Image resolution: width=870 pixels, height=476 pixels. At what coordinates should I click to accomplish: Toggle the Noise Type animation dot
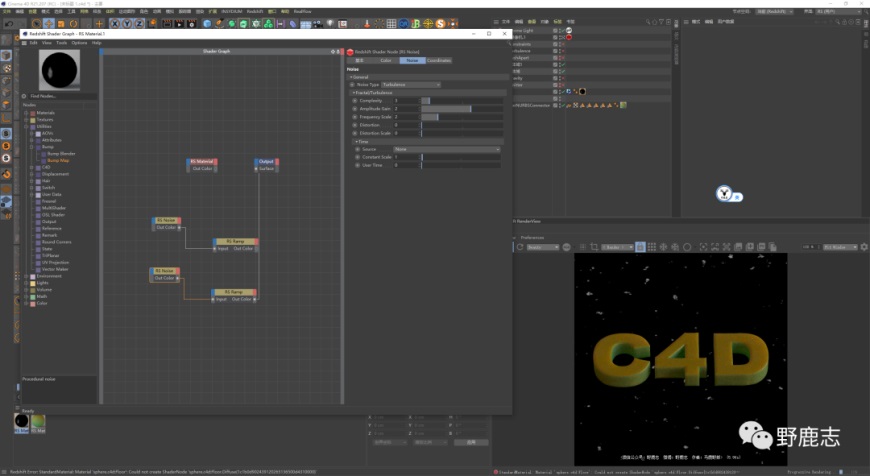(x=352, y=85)
